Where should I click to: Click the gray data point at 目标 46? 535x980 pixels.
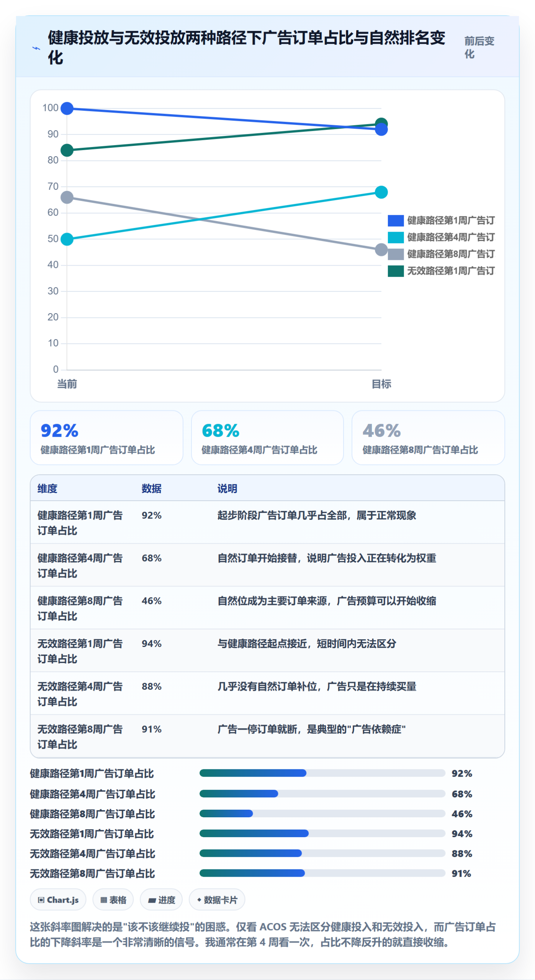[381, 250]
